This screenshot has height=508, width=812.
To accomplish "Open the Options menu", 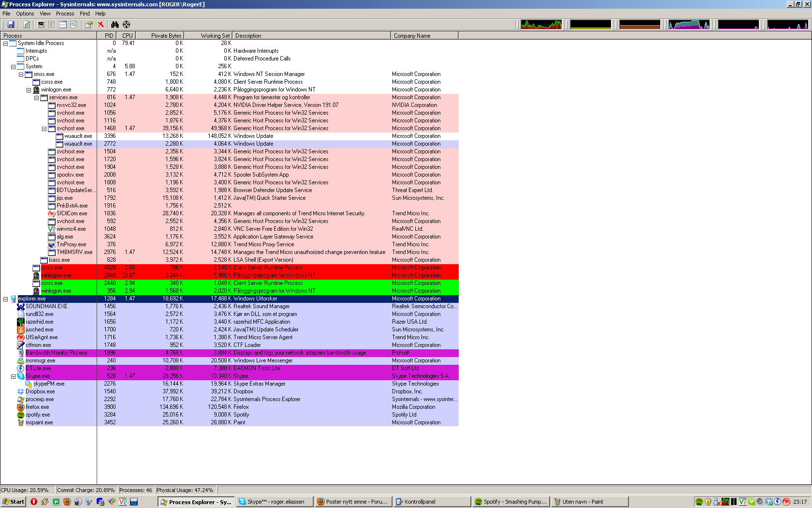I will [25, 14].
